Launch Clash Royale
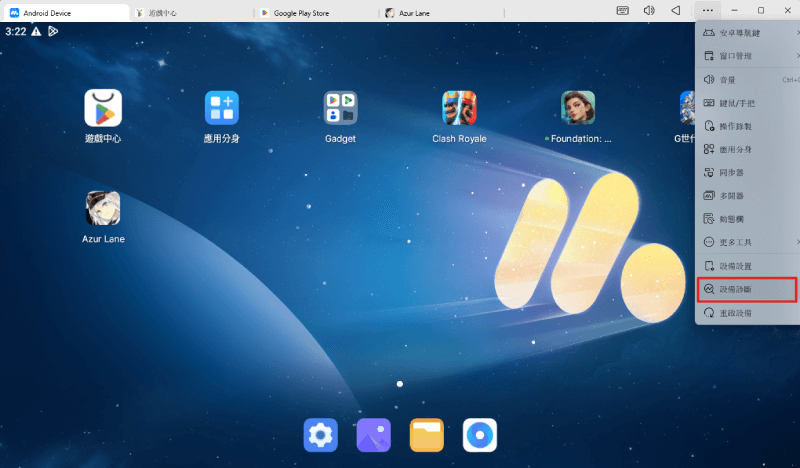 click(x=459, y=108)
